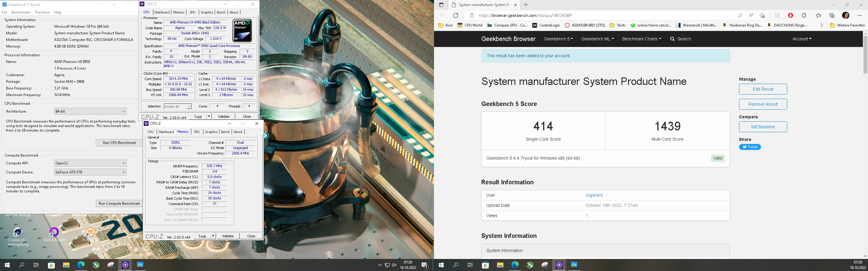Open the Favorites list star icon
Image resolution: width=868 pixels, height=271 pixels.
point(819,15)
